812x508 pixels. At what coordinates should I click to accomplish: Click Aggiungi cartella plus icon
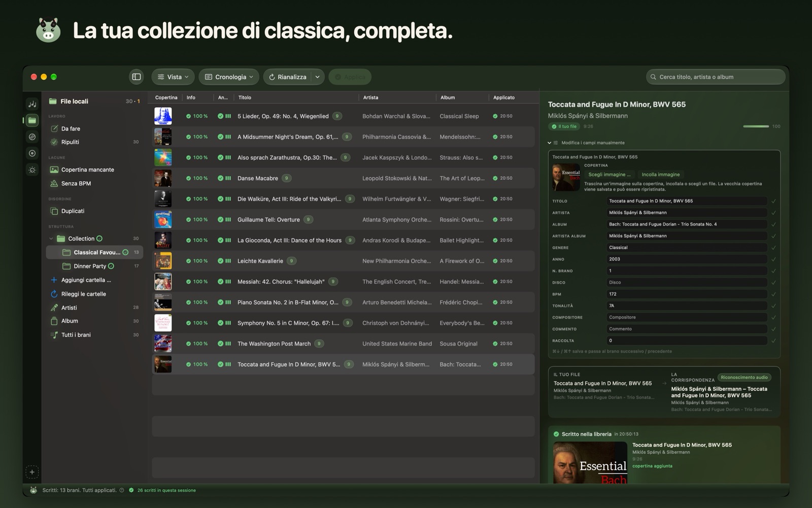coord(54,280)
